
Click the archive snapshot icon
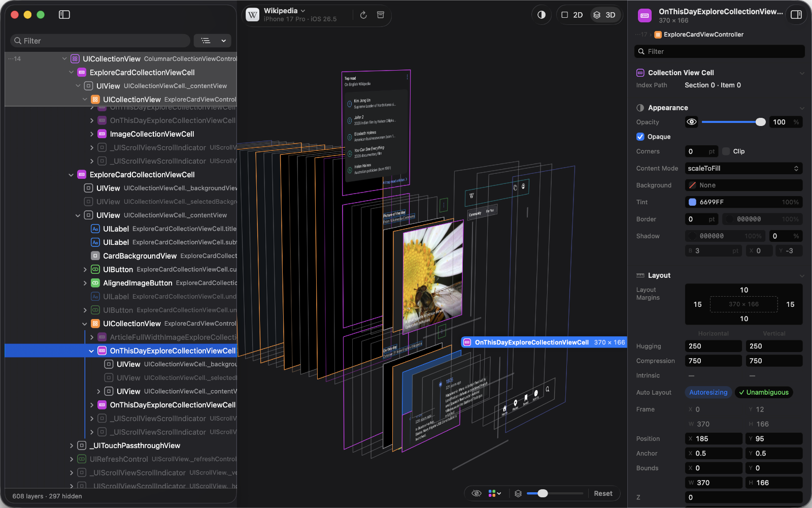381,15
